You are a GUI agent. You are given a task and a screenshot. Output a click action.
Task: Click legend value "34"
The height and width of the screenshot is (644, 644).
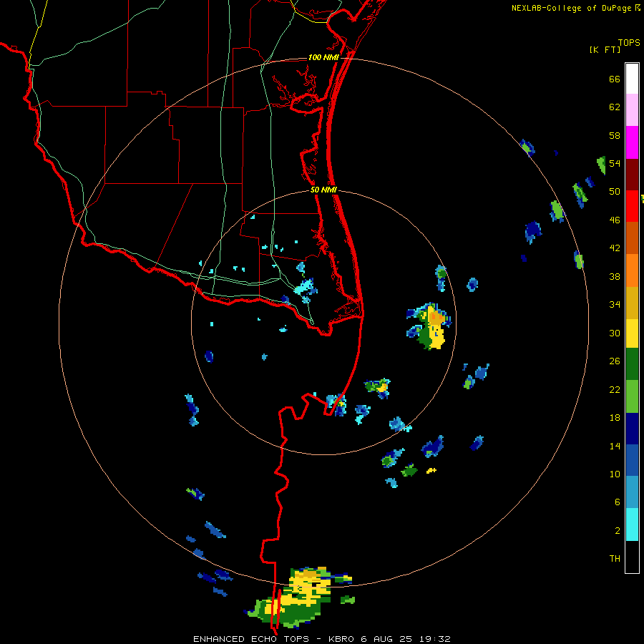coord(615,305)
